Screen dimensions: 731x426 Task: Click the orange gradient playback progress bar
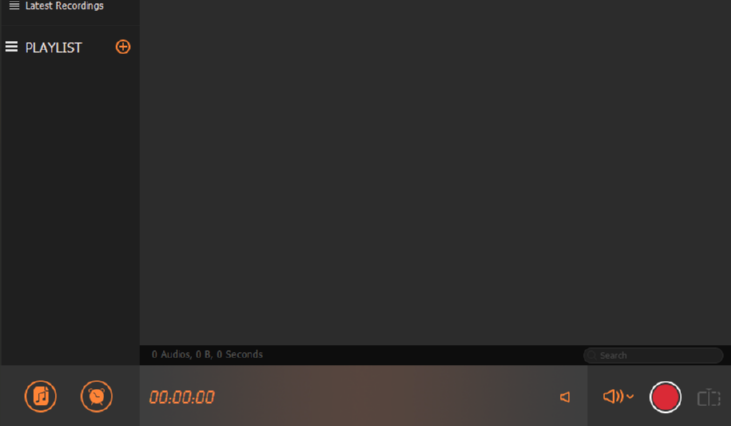click(364, 396)
